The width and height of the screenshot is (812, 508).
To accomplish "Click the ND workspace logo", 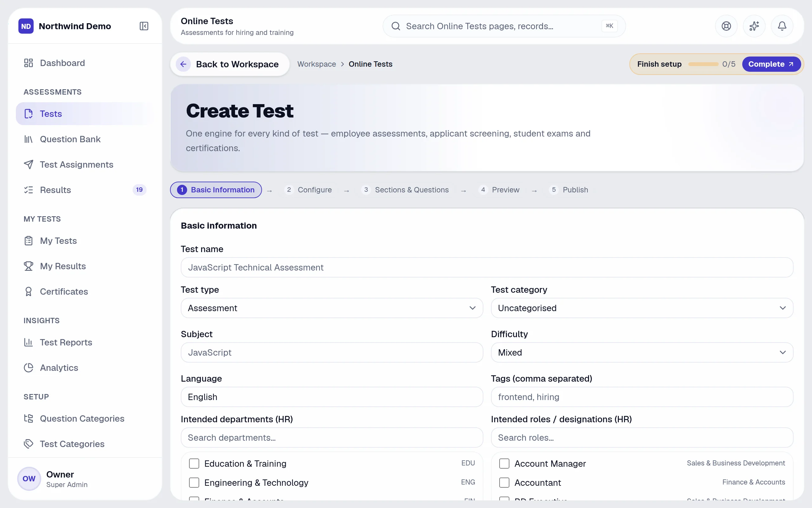I will (x=26, y=26).
